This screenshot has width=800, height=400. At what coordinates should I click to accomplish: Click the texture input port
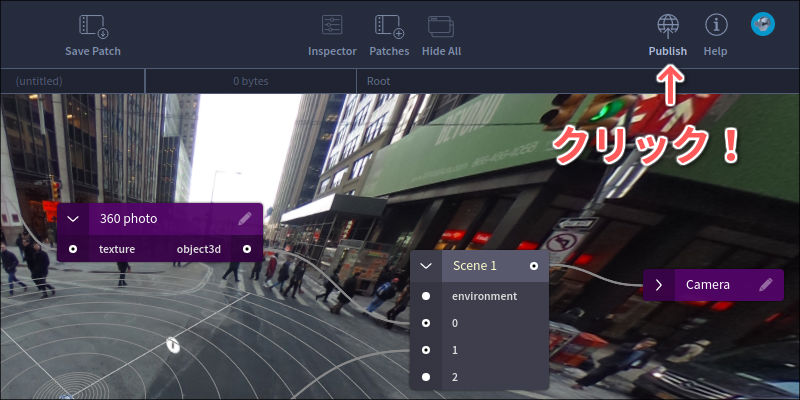[73, 249]
